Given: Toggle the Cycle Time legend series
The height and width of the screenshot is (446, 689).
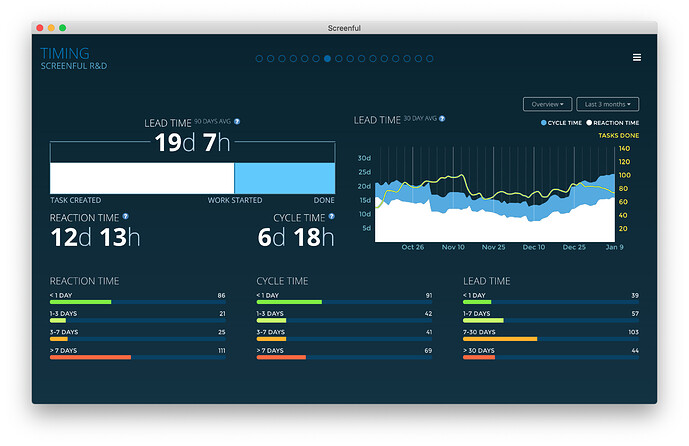Looking at the screenshot, I should [x=561, y=123].
